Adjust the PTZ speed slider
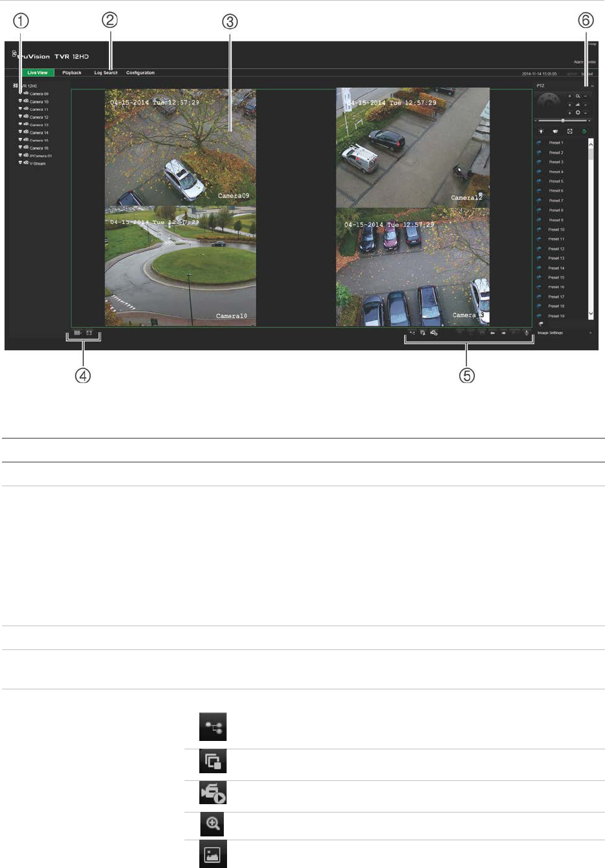The image size is (605, 868). (x=562, y=121)
